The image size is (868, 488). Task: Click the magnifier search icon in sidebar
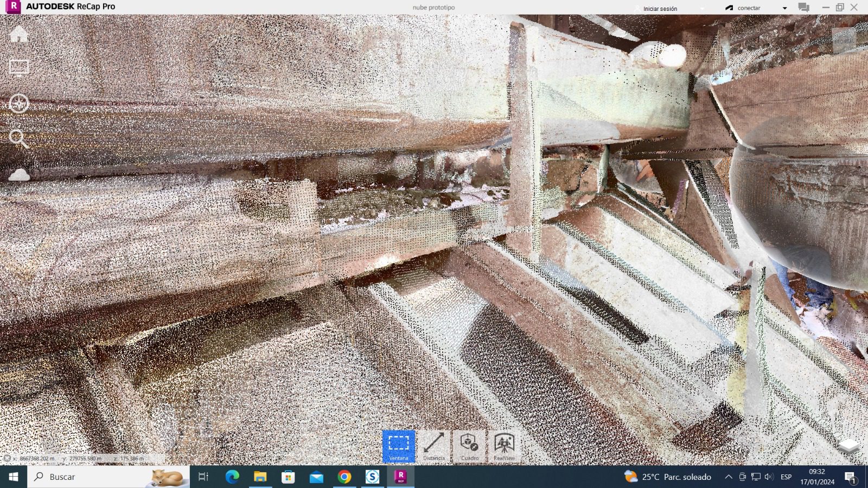click(x=18, y=139)
